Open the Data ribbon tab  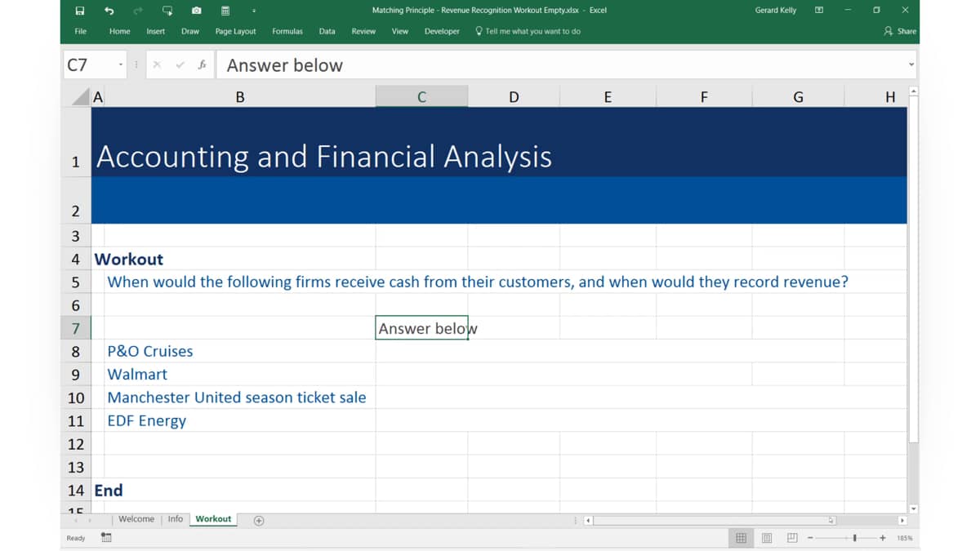327,31
